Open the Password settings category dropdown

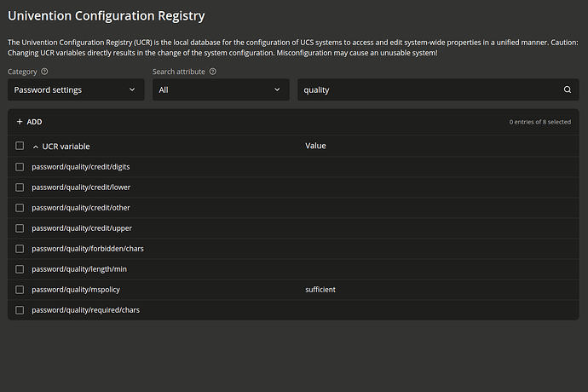pyautogui.click(x=76, y=89)
